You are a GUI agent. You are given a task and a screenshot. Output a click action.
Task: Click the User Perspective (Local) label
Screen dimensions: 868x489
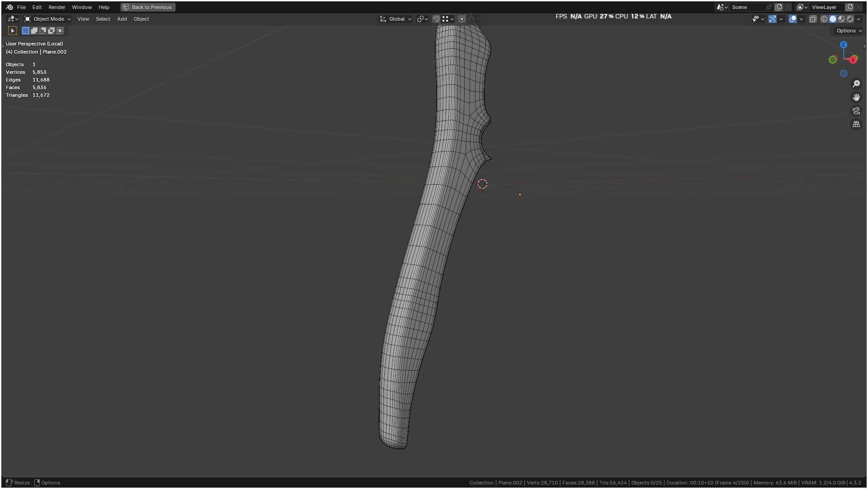tap(34, 44)
